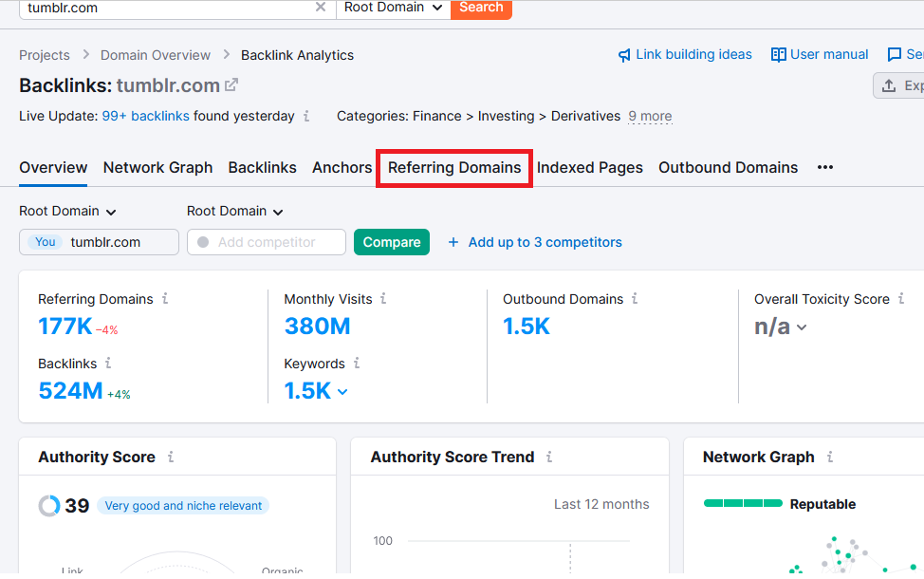This screenshot has width=924, height=579.
Task: Open the 1.5K outbound domains value
Action: (x=527, y=327)
